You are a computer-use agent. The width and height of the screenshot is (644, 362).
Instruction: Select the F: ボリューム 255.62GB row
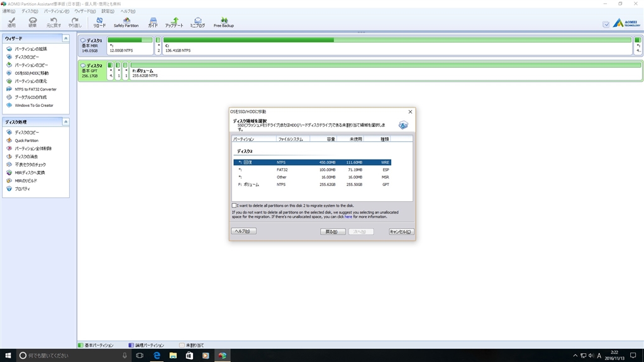point(312,184)
